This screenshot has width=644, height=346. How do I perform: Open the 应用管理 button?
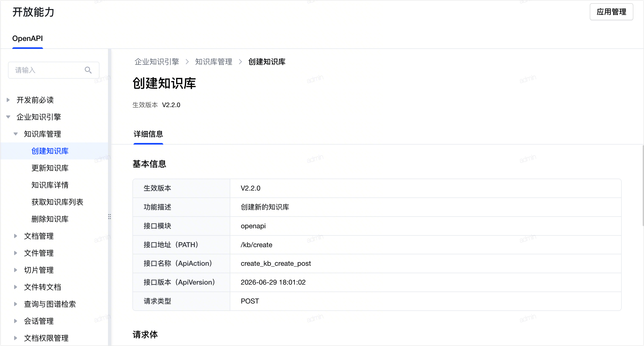point(611,12)
